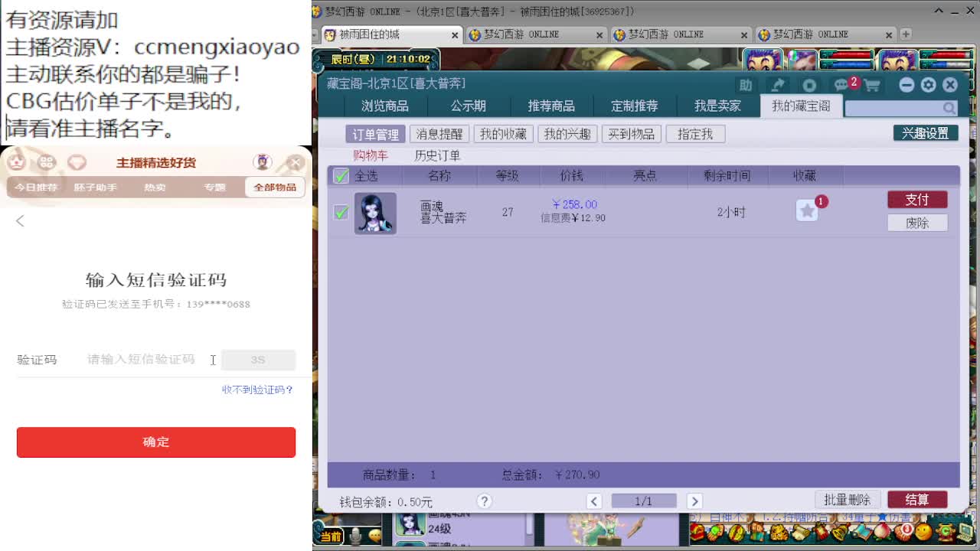The height and width of the screenshot is (551, 980).
Task: Open the 助 help icon in 藏宝阁 header
Action: pos(746,85)
